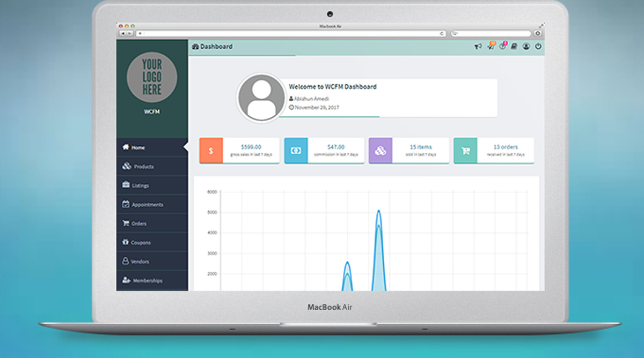Click the shopping cart orders icon
The width and height of the screenshot is (644, 358).
click(465, 151)
